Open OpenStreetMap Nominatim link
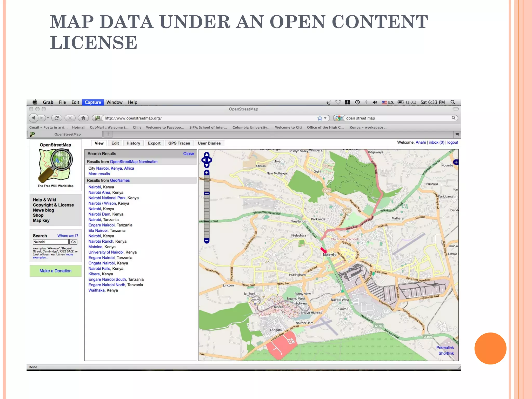The image size is (532, 399). [x=134, y=162]
